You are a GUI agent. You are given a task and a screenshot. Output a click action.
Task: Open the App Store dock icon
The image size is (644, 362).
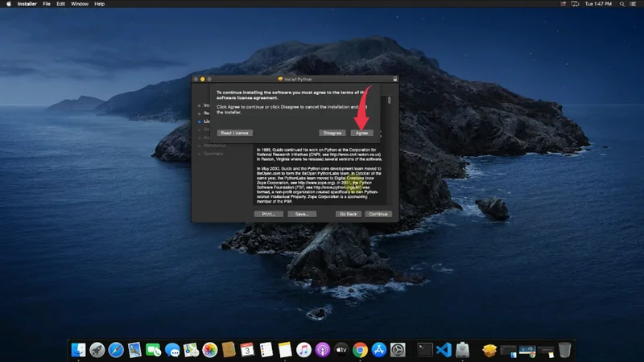(378, 350)
